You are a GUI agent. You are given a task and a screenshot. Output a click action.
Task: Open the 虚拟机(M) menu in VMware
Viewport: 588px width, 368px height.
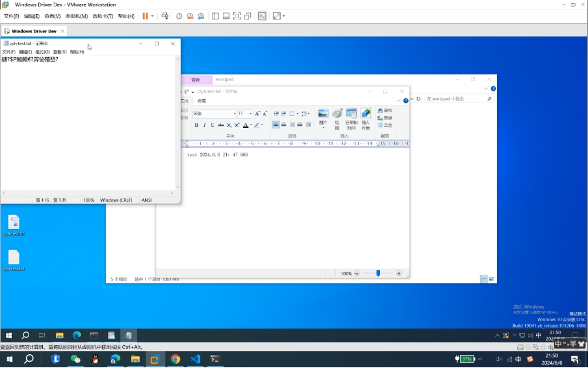click(x=77, y=16)
